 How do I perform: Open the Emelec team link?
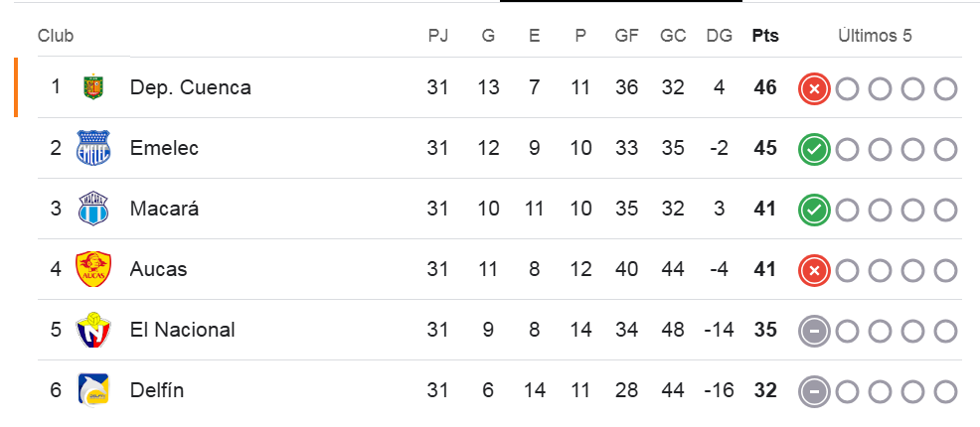tap(164, 149)
